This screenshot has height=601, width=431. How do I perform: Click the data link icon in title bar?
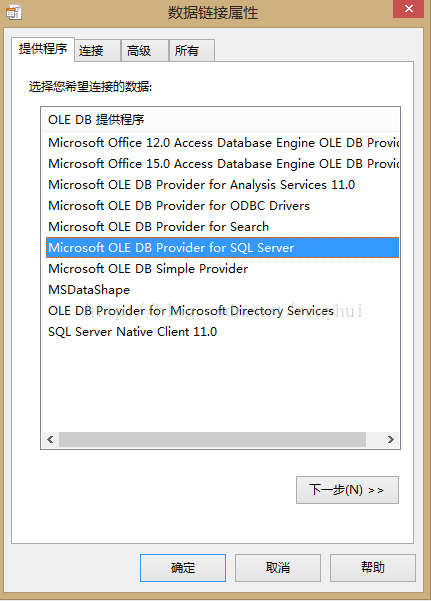click(14, 12)
